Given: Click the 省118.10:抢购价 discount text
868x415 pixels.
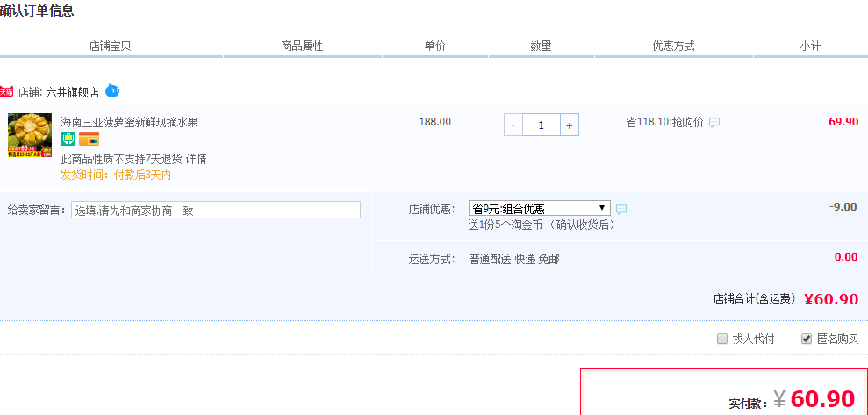Looking at the screenshot, I should point(665,122).
